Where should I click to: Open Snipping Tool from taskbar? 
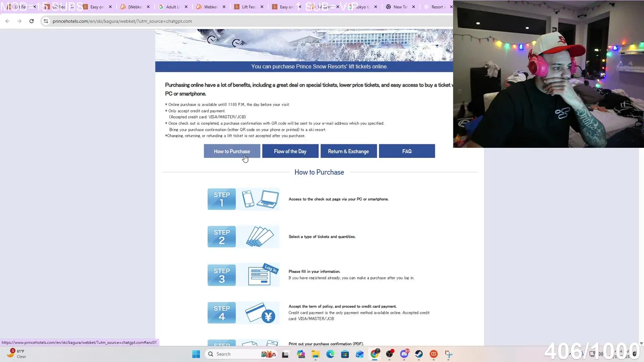[448, 354]
